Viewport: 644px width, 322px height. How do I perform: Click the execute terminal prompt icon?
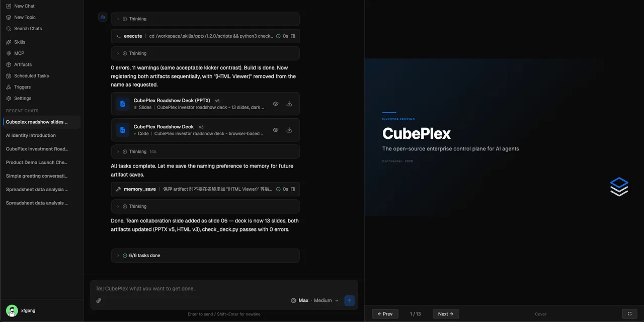coord(118,36)
